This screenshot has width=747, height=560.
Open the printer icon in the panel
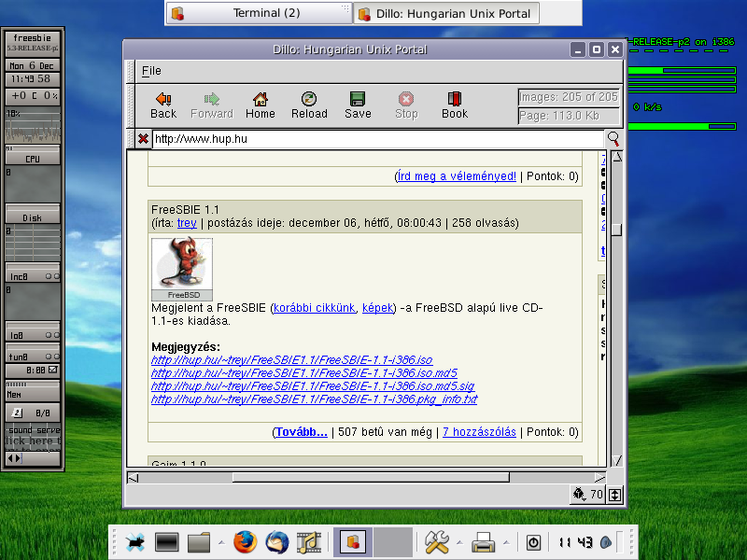[483, 542]
